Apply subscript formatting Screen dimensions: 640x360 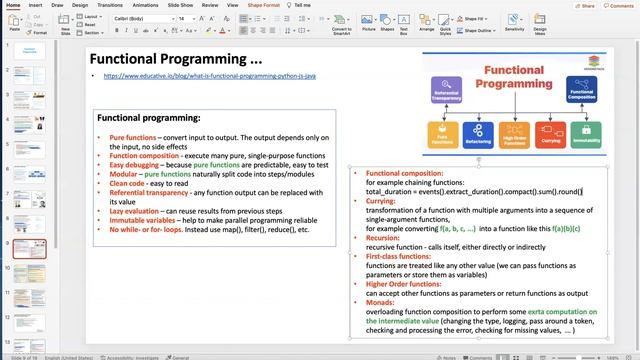pyautogui.click(x=165, y=31)
